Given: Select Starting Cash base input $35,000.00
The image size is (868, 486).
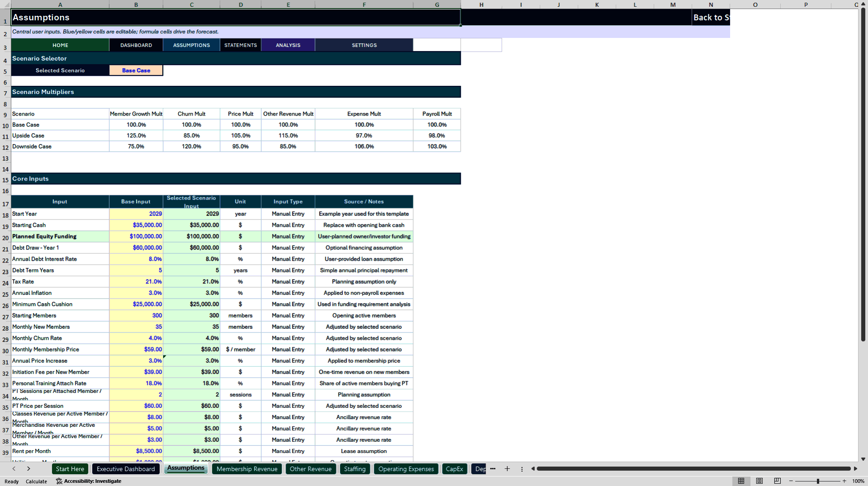Looking at the screenshot, I should (136, 225).
